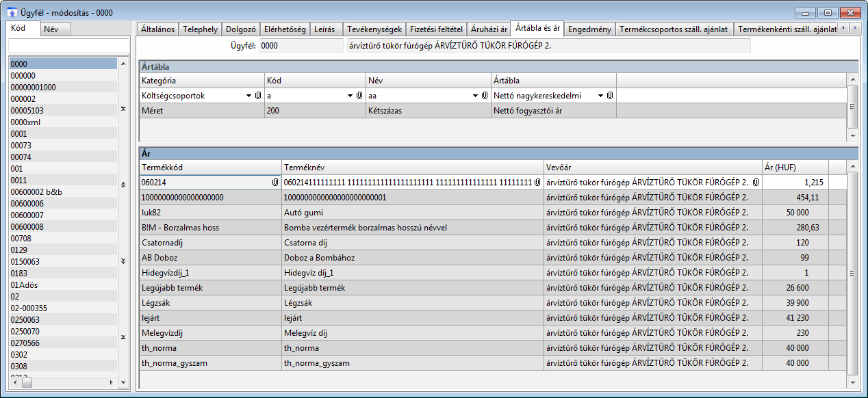The width and height of the screenshot is (868, 398).
Task: Switch to the Telephely tab
Action: tap(200, 29)
